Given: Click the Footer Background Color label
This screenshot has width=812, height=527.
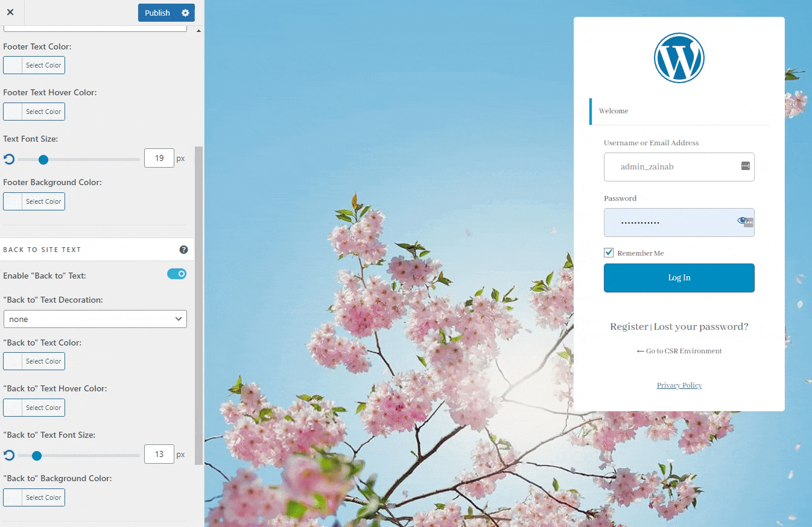Looking at the screenshot, I should pyautogui.click(x=52, y=182).
